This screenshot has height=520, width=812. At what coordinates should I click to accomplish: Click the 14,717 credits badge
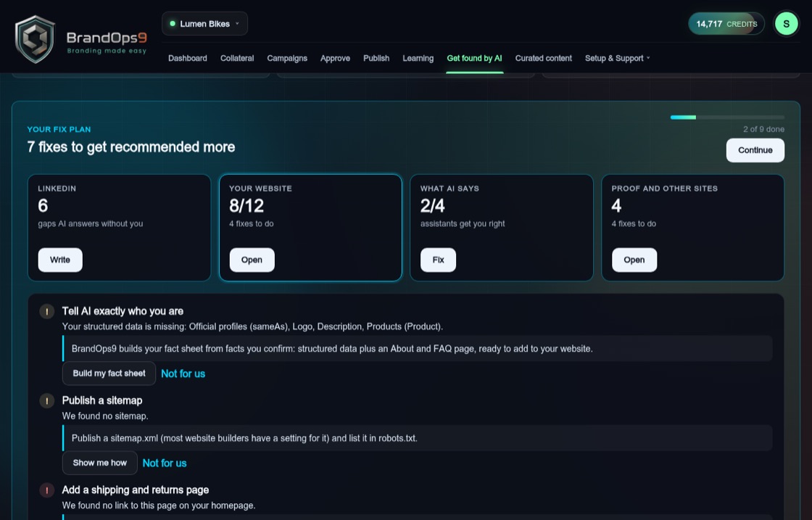coord(726,24)
